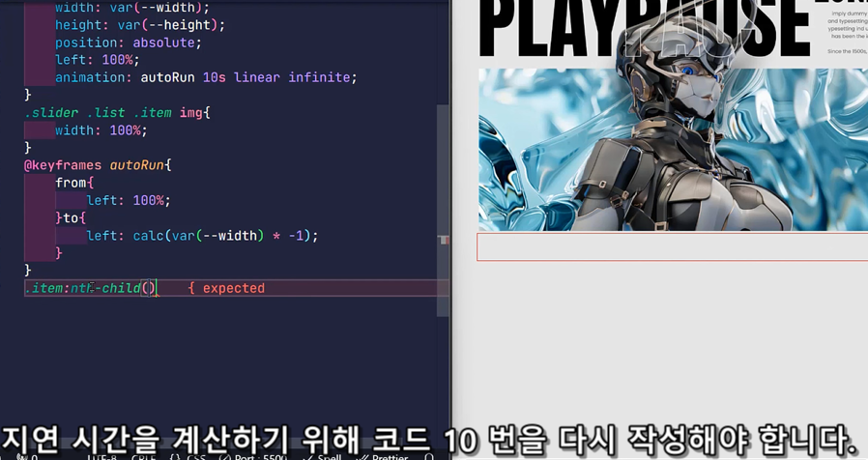
Task: Click the '.slider .list .item img{' selector
Action: point(117,113)
